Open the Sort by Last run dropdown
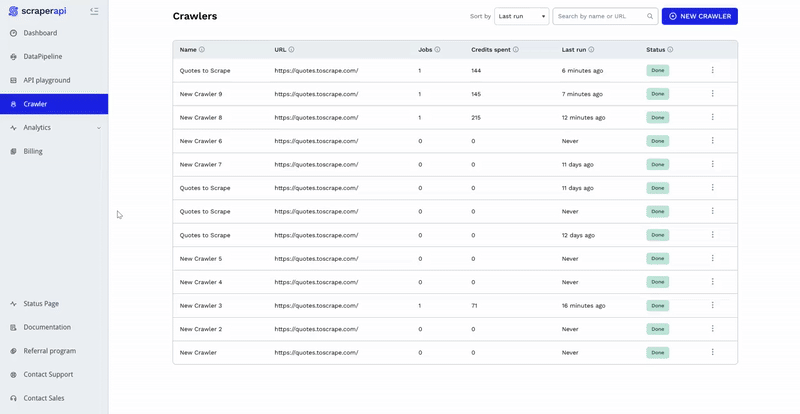The width and height of the screenshot is (800, 414). (x=522, y=17)
